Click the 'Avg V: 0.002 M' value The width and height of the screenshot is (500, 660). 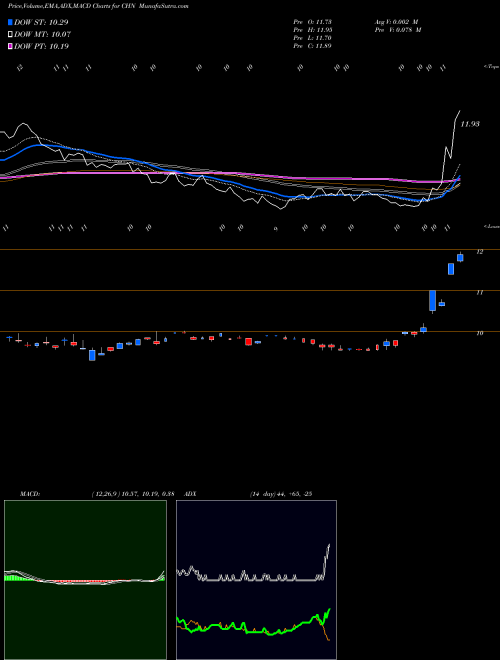[x=396, y=22]
